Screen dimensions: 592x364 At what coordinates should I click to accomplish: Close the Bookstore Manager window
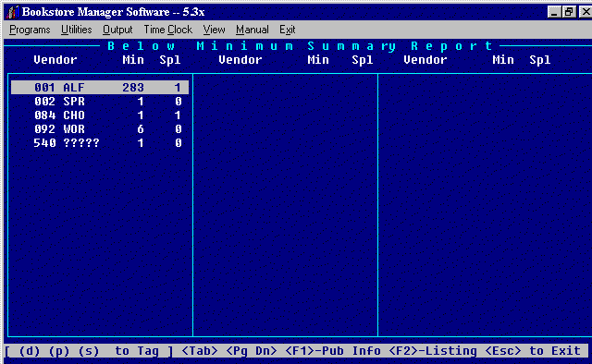585,12
